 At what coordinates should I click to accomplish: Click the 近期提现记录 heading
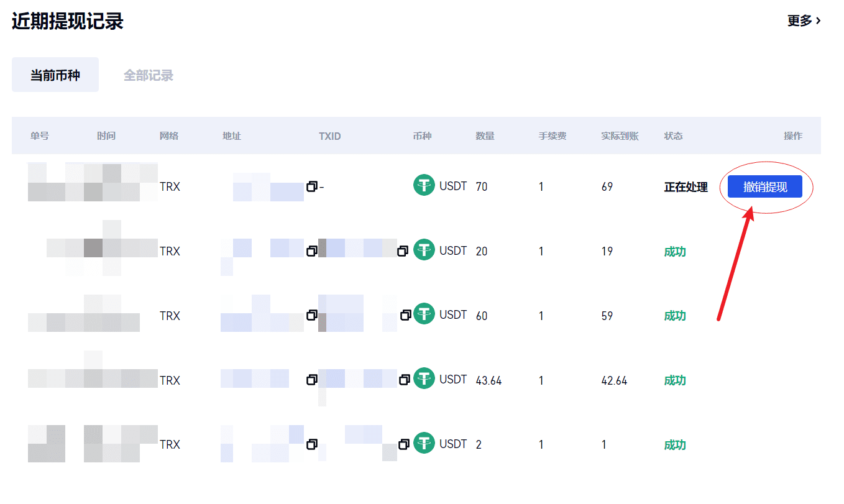tap(68, 21)
